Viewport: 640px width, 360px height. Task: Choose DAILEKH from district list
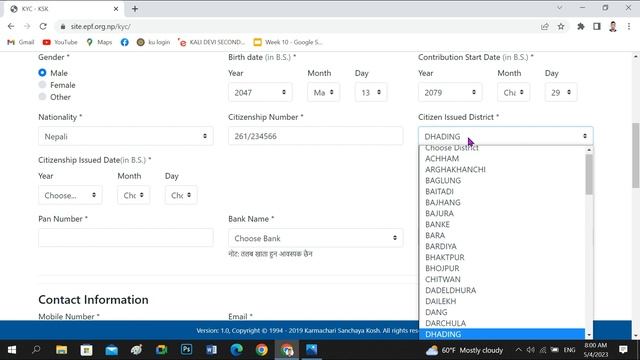[502, 301]
